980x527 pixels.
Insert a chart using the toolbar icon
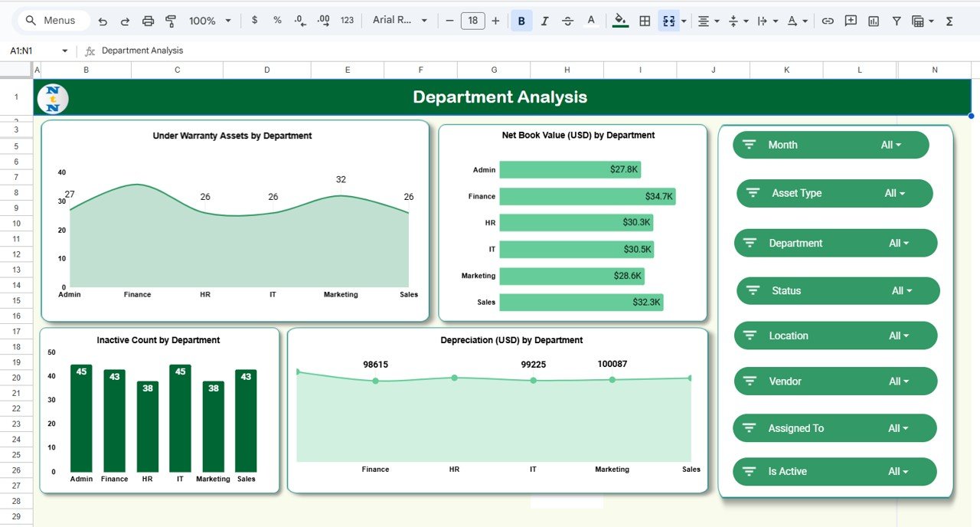(x=873, y=21)
